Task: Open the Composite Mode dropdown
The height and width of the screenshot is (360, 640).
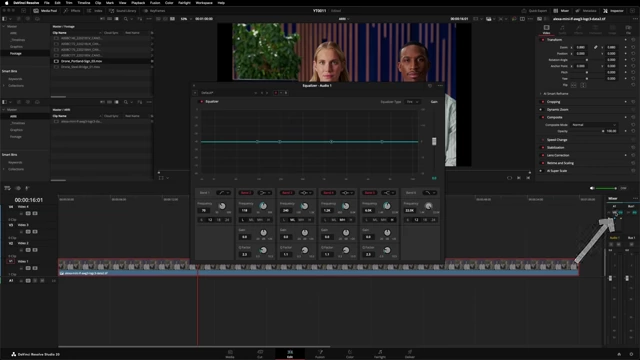Action: point(594,125)
